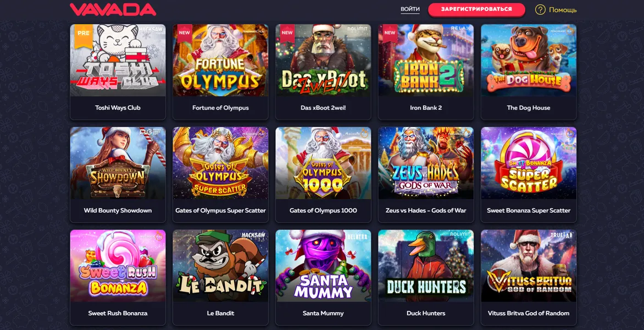The height and width of the screenshot is (330, 644).
Task: Open the Войти login link
Action: pyautogui.click(x=410, y=9)
